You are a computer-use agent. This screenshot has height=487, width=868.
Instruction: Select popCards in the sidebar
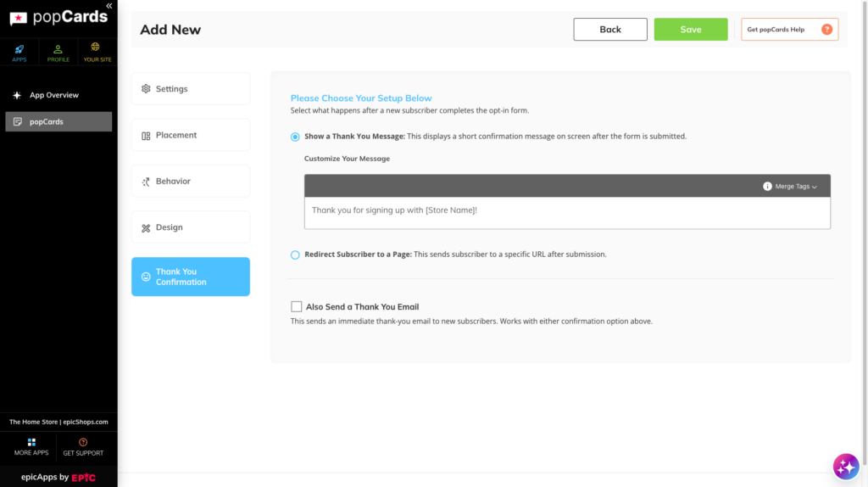tap(58, 122)
